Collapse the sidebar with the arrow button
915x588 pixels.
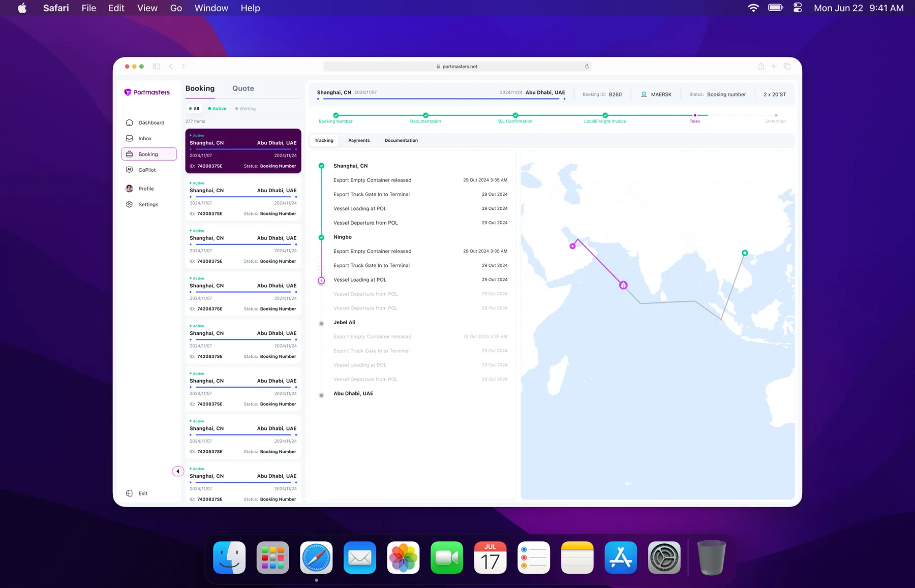178,471
